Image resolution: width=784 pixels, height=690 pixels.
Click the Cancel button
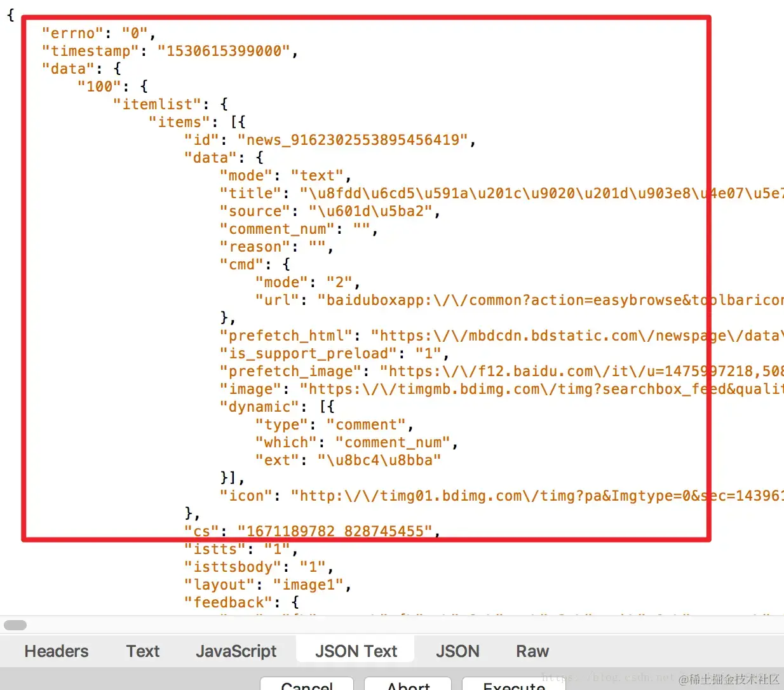(307, 684)
